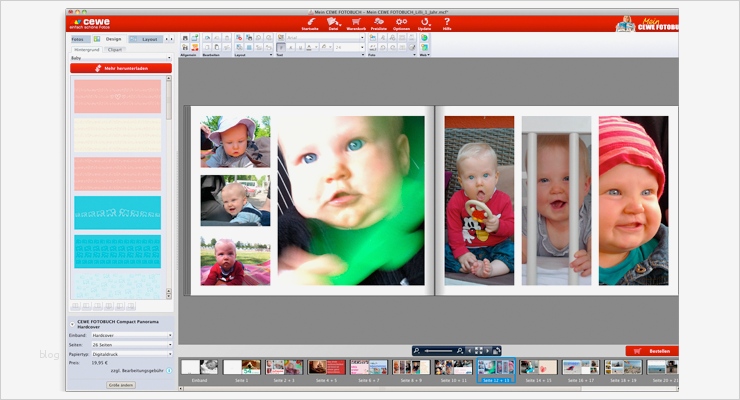740x400 pixels.
Task: Open the Hilfe question mark icon
Action: click(x=446, y=21)
